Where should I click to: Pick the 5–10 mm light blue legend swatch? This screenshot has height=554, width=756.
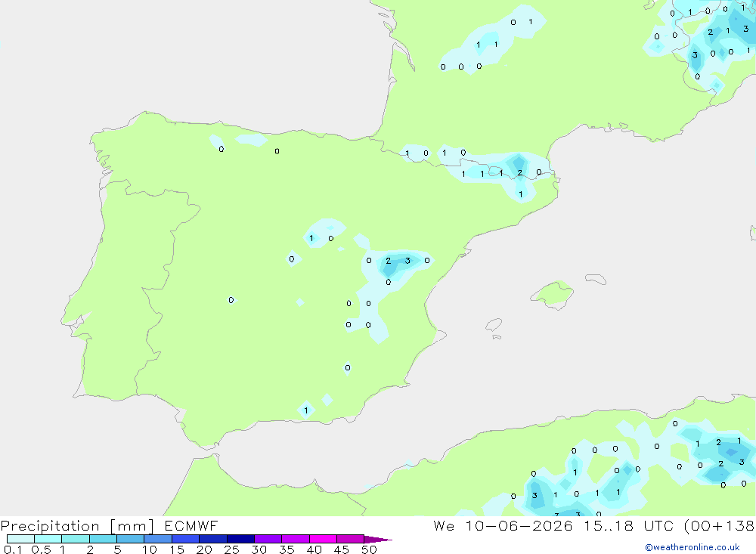tap(131, 539)
